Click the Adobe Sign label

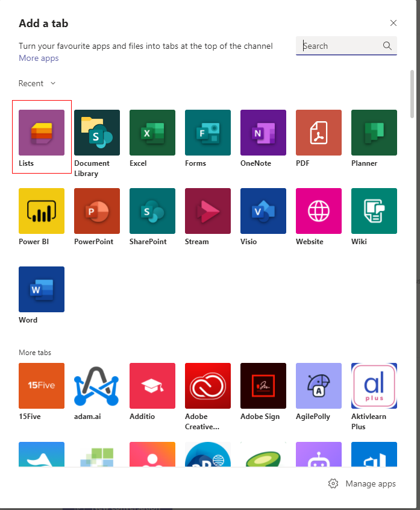point(260,417)
